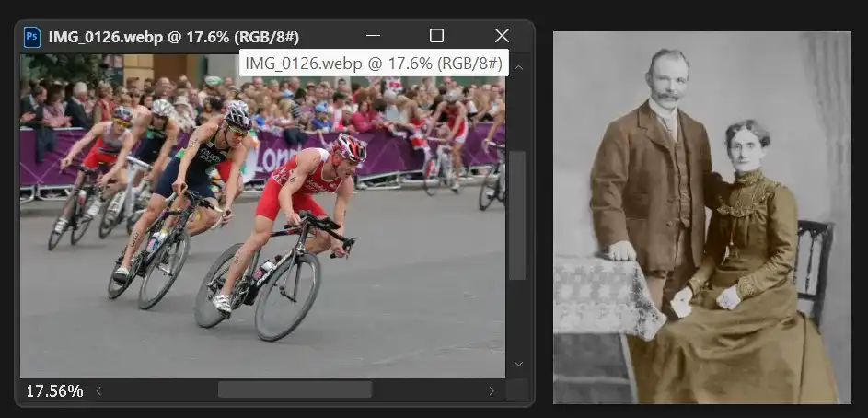Image resolution: width=868 pixels, height=418 pixels.
Task: Click the Photoshop icon in the title bar
Action: [x=32, y=36]
